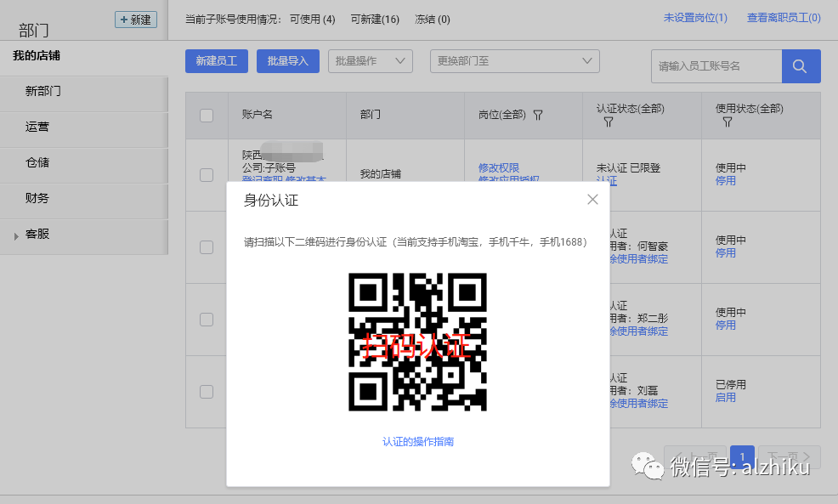Select the checkbox in the 刘磊 row

pyautogui.click(x=207, y=392)
